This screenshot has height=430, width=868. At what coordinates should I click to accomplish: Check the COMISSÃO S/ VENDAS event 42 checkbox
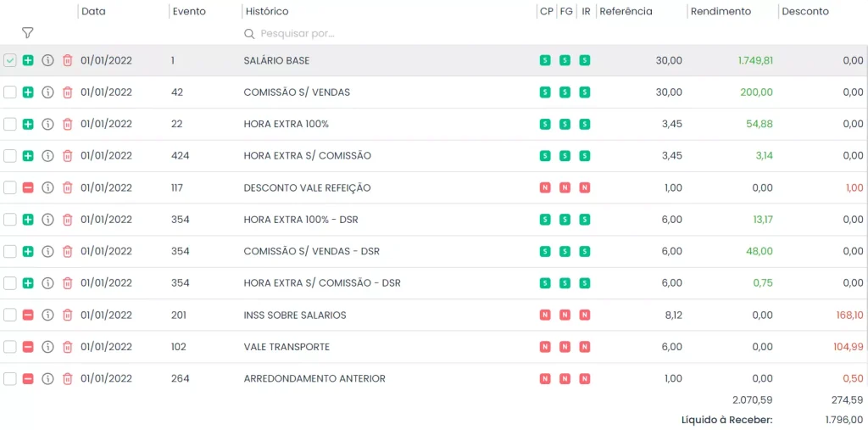pos(10,92)
